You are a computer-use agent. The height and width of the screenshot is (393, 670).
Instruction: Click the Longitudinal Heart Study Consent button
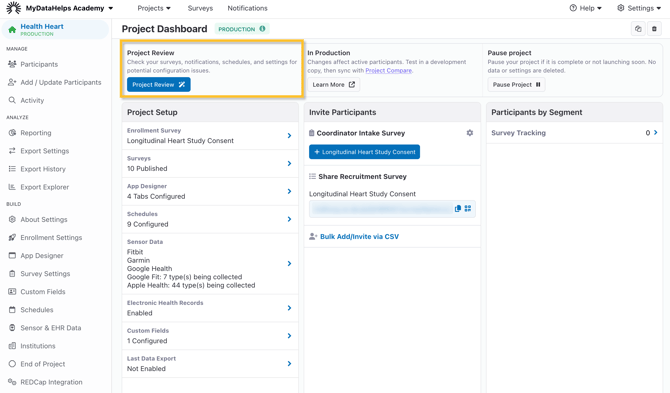pyautogui.click(x=364, y=152)
